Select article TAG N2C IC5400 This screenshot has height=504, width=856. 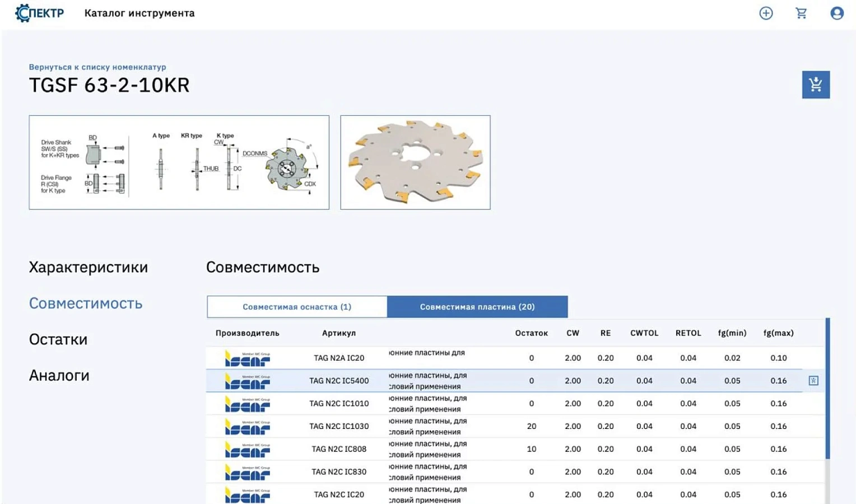pos(339,381)
